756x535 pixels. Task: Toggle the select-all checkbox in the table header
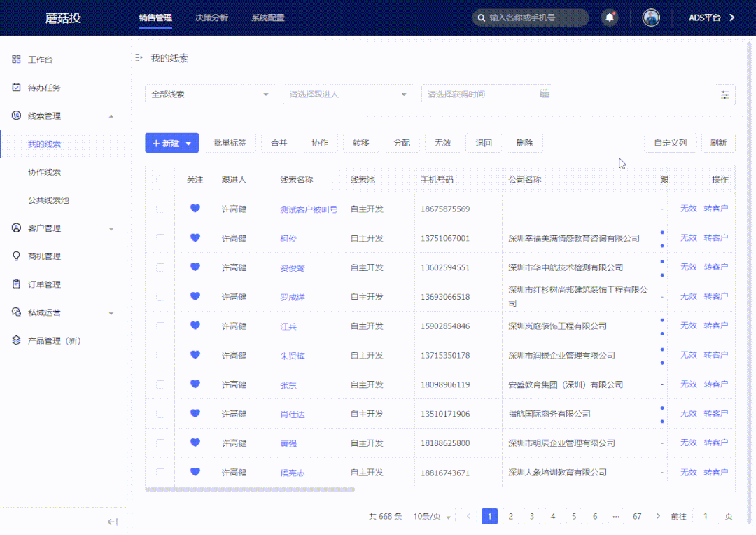(160, 179)
